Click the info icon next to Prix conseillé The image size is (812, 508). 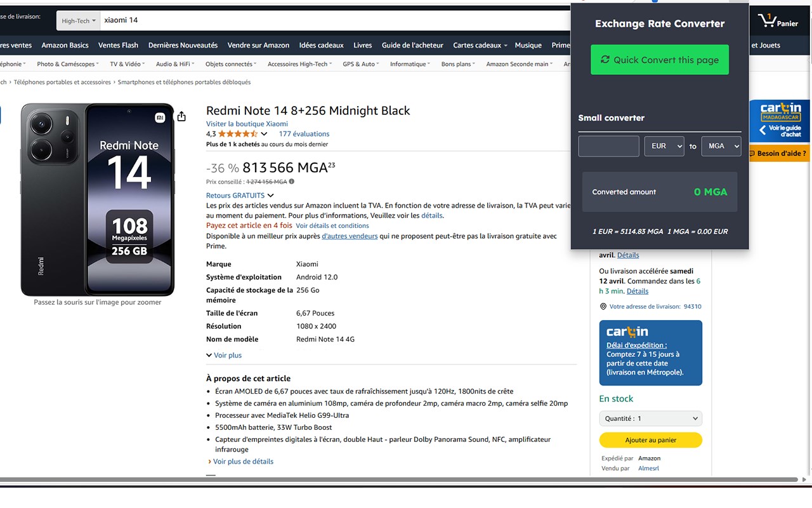click(292, 182)
